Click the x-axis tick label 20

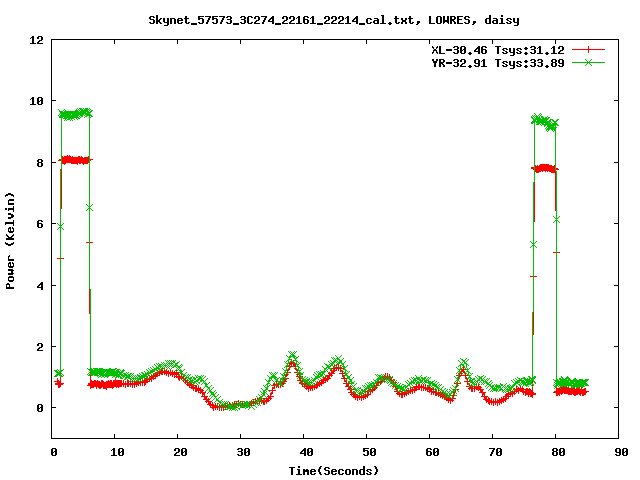pos(180,452)
